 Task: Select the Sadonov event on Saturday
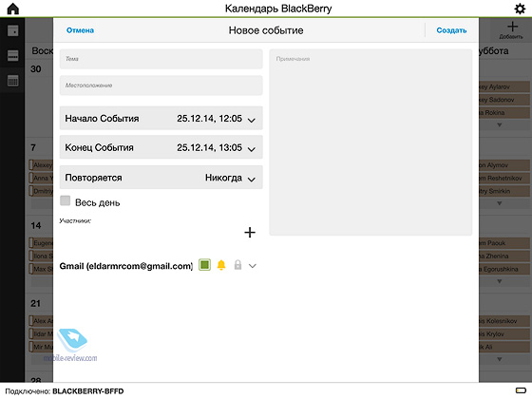(504, 100)
